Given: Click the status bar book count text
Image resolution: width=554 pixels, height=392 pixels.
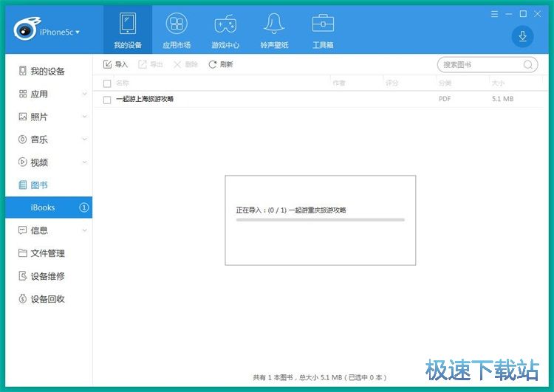Looking at the screenshot, I should click(x=320, y=377).
